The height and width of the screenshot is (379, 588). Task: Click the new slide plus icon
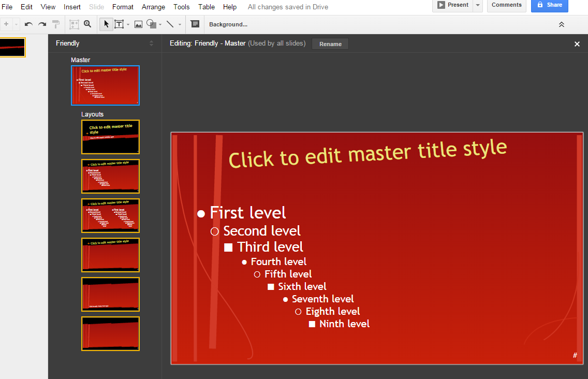coord(6,24)
